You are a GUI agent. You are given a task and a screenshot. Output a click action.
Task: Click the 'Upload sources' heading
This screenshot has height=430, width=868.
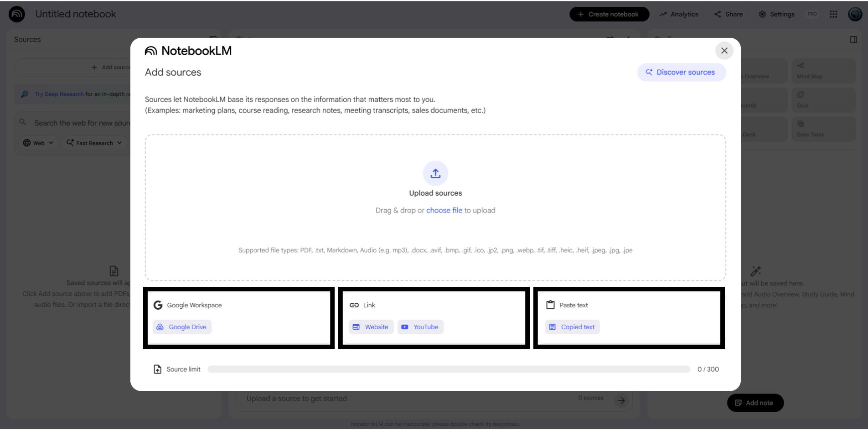[435, 193]
